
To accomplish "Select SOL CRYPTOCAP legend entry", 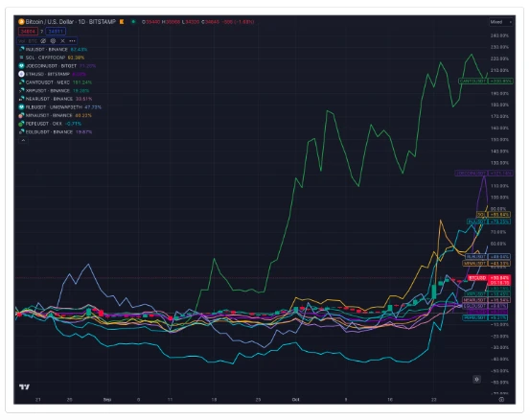I will pos(52,58).
